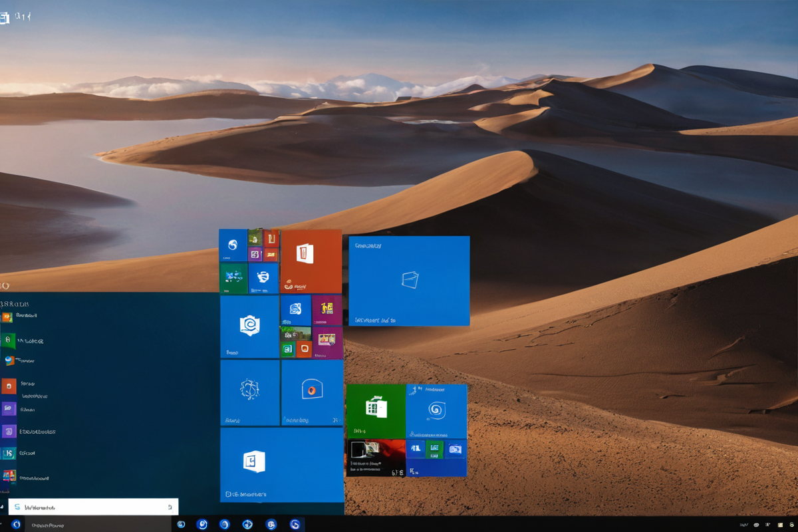Screen dimensions: 798x532
Task: Open the small green tile with blue picture
Action: [233, 278]
